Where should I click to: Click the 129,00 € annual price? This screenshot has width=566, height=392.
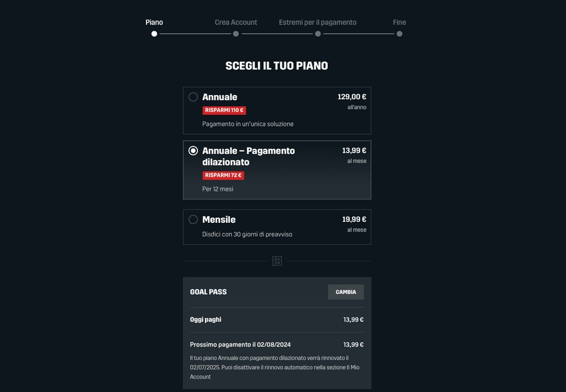(352, 97)
